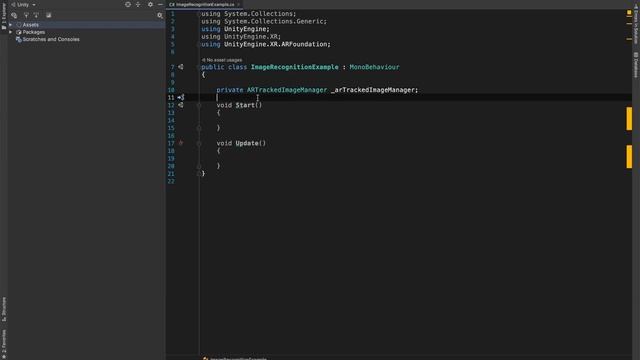Viewport: 640px width, 360px height.
Task: Expand the Packages folder arrow
Action: click(x=11, y=32)
